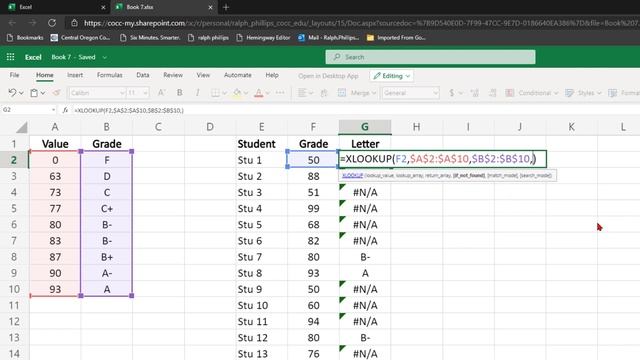Click the Fill Color bucket

[x=237, y=93]
